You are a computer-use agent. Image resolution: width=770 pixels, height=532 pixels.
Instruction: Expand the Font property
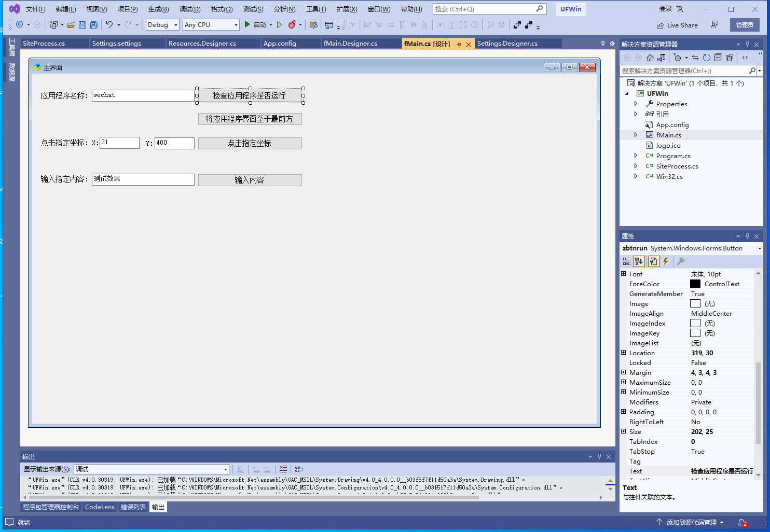[x=624, y=274]
